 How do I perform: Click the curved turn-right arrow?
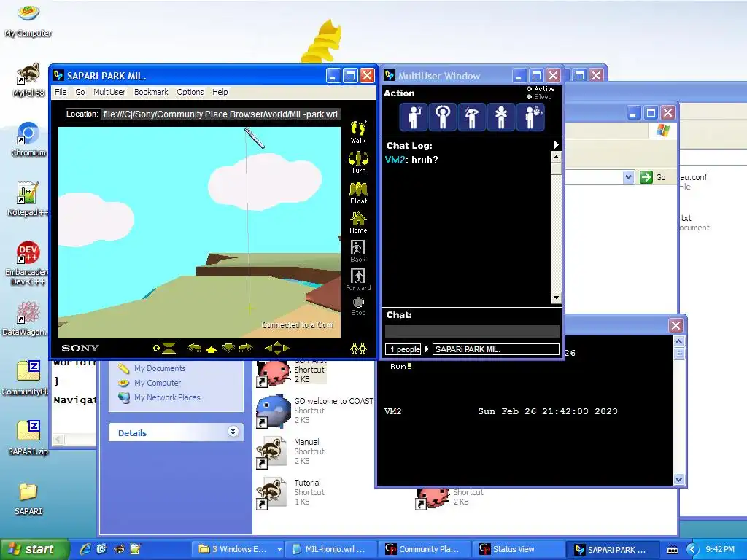click(246, 348)
